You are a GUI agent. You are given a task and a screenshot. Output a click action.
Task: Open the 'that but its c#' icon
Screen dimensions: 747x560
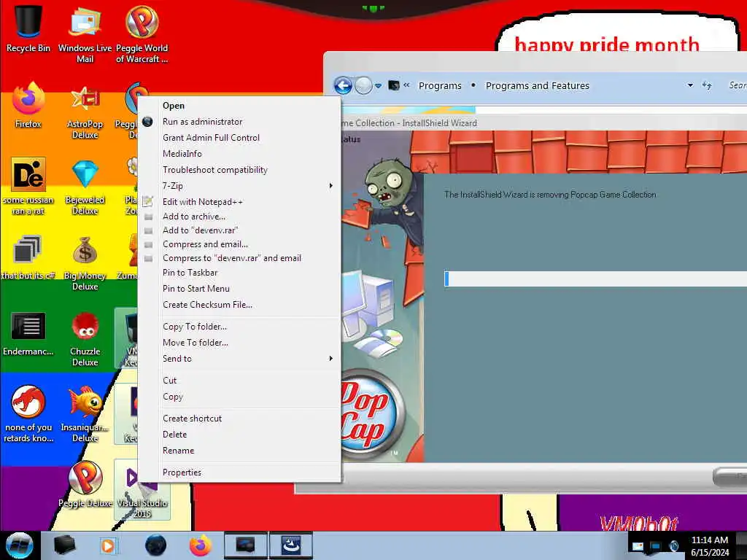[28, 257]
